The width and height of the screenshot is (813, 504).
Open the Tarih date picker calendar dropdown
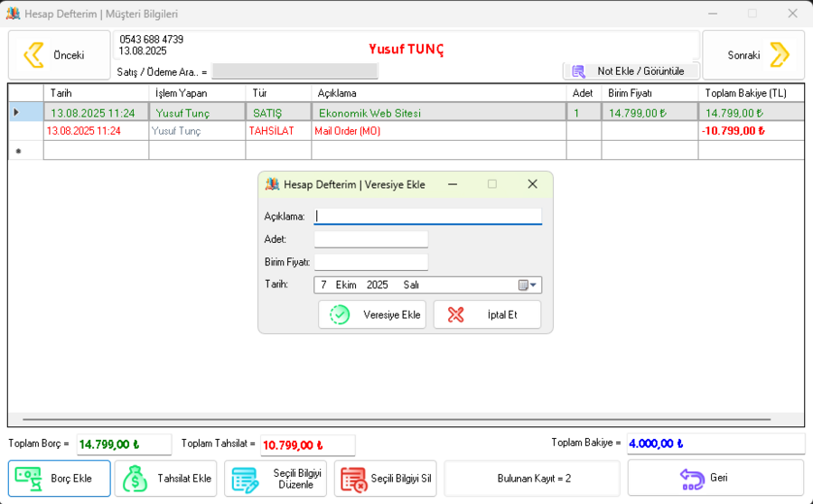tap(528, 285)
